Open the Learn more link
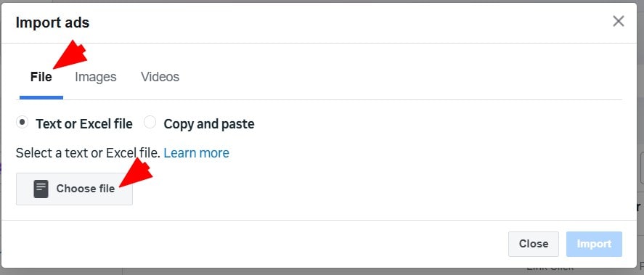This screenshot has width=644, height=275. click(x=196, y=153)
